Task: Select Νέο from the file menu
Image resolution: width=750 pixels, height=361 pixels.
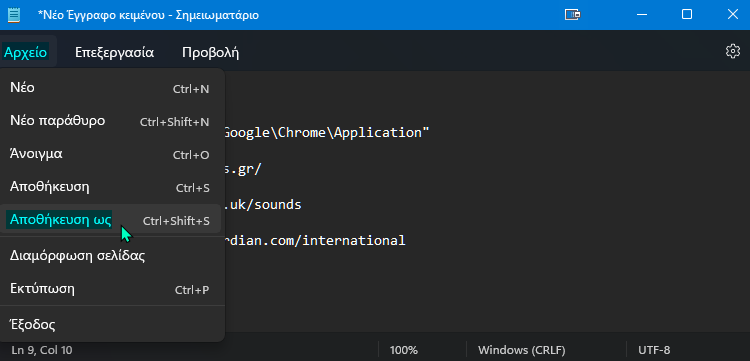Action: (111, 88)
